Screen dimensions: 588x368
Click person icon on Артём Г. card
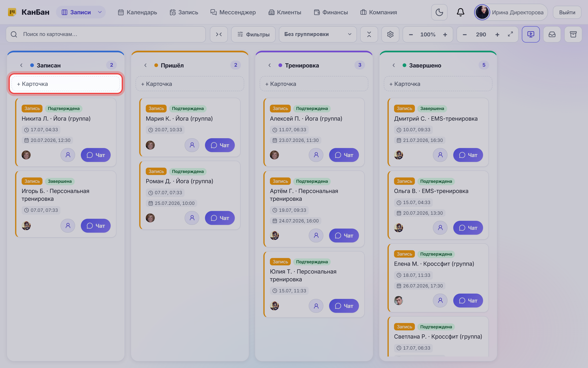[x=316, y=236]
